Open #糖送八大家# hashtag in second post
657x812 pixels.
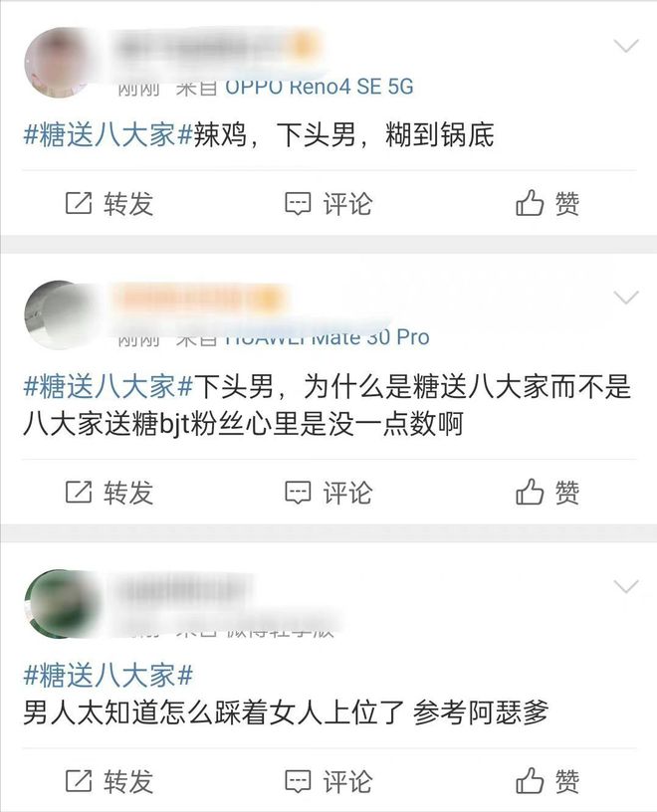point(109,387)
